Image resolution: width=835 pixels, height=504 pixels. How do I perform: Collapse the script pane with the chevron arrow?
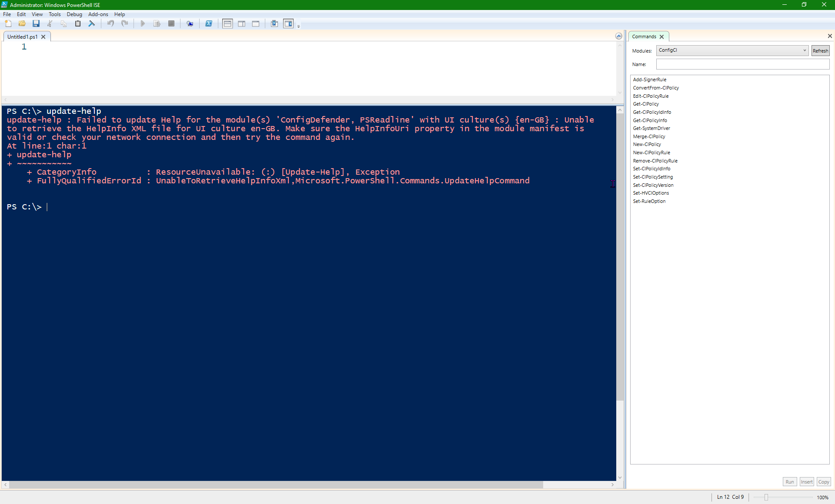pos(619,36)
